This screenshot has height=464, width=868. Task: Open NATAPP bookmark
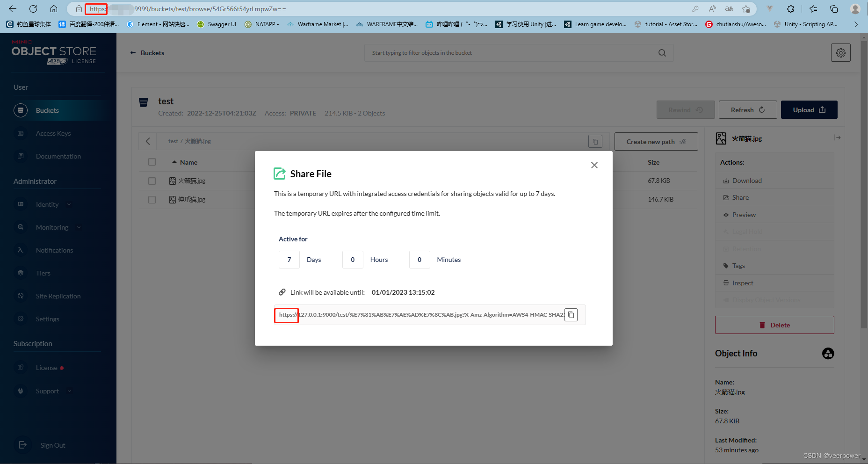click(x=262, y=24)
